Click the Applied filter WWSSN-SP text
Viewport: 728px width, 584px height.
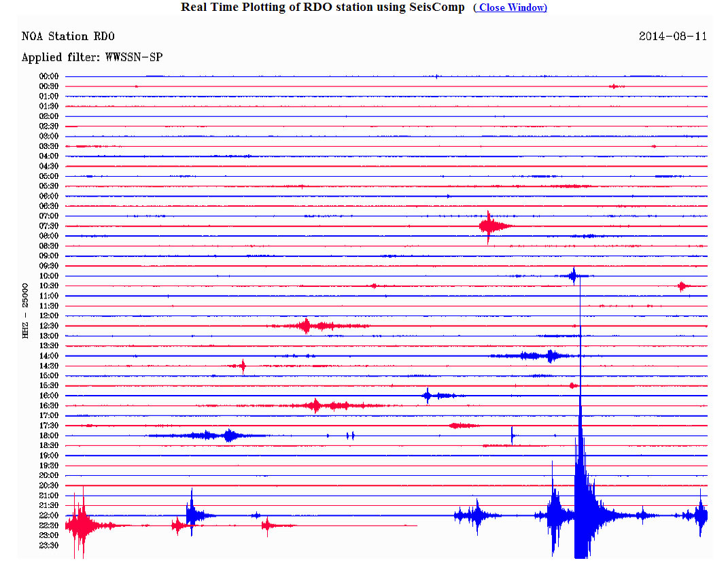click(x=92, y=57)
